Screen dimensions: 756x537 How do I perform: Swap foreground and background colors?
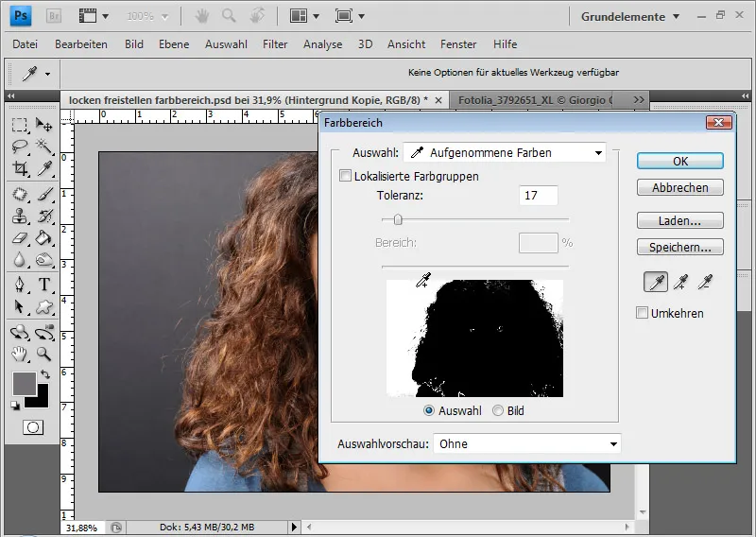tap(45, 374)
